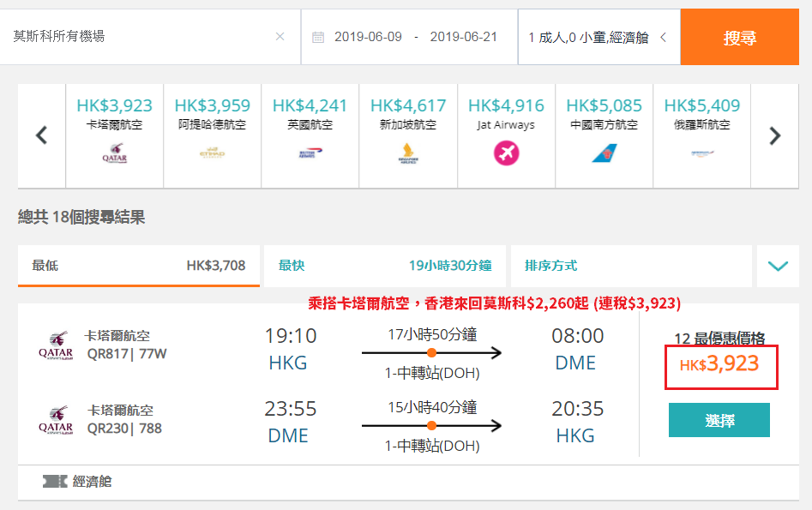Expand the sort dropdown chevron
The width and height of the screenshot is (812, 510).
tap(778, 266)
